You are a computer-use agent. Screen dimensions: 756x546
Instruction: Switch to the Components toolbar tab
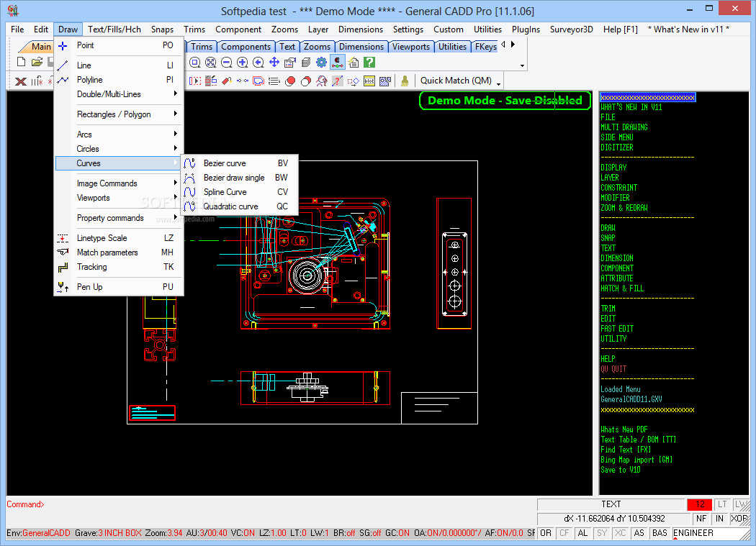(x=246, y=47)
